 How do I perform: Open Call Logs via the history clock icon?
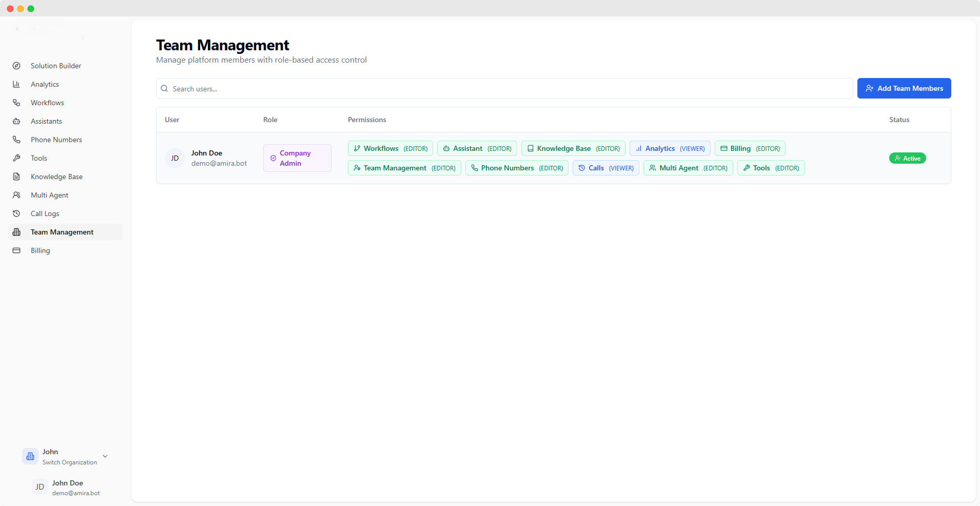click(17, 213)
